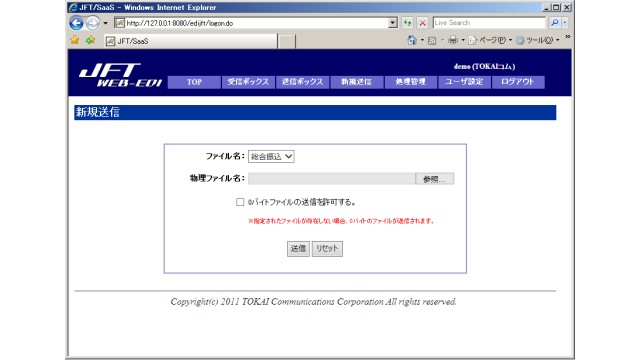The height and width of the screenshot is (360, 640).
Task: Refresh the page with the green arrows icon
Action: [407, 23]
